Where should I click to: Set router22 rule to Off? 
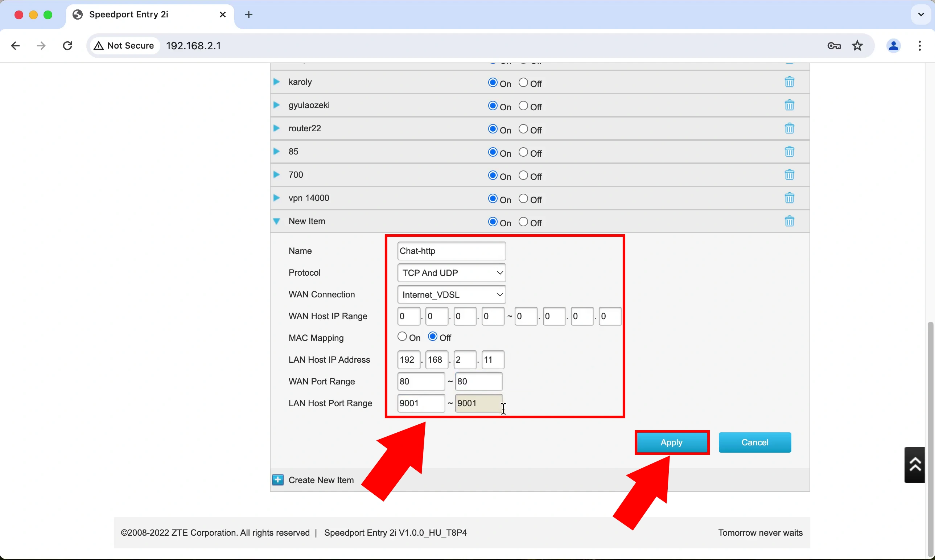click(523, 129)
